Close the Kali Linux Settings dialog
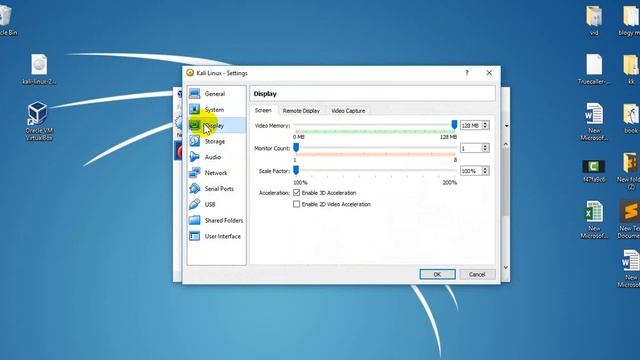Image resolution: width=640 pixels, height=360 pixels. click(489, 73)
